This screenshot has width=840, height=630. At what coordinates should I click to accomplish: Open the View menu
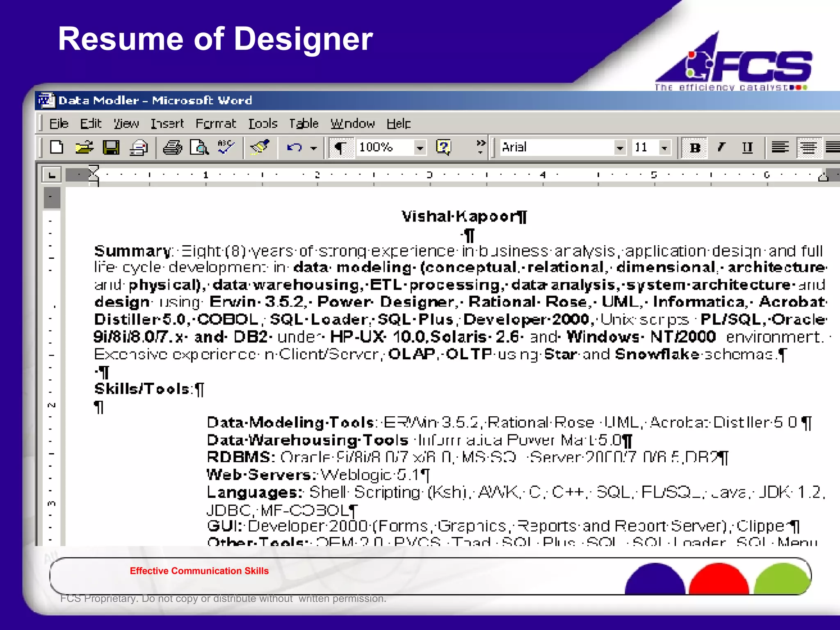tap(126, 123)
